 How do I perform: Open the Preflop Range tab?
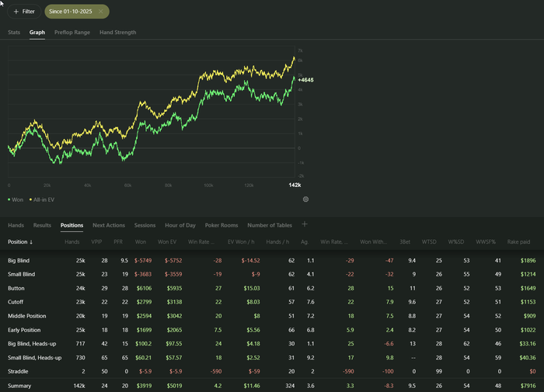pyautogui.click(x=71, y=33)
